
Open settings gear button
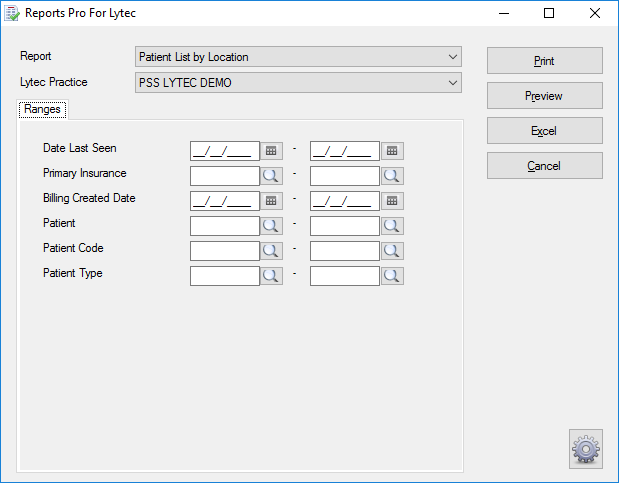pos(586,449)
